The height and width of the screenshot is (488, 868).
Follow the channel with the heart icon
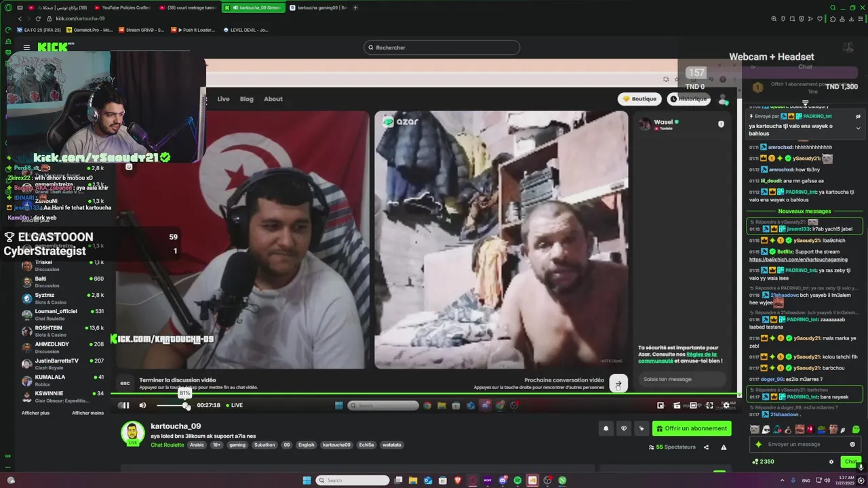coord(624,428)
